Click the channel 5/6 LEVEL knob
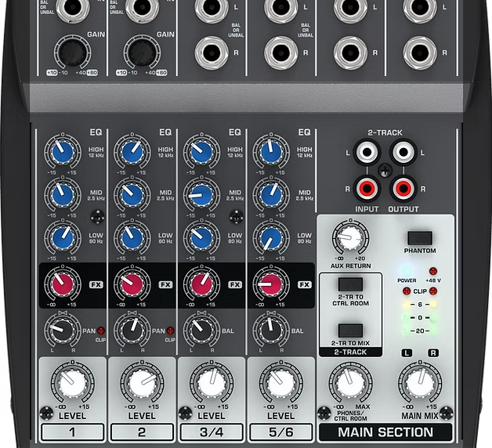 [281, 383]
